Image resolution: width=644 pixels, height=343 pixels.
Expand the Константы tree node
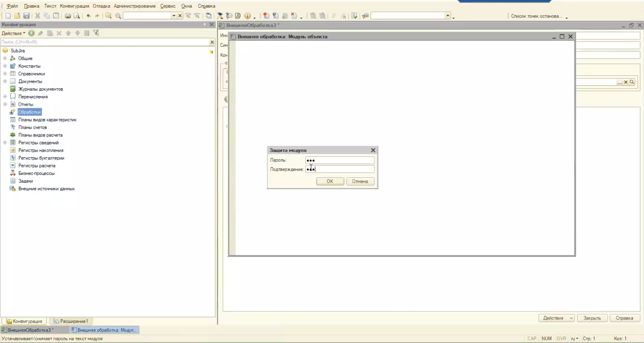coord(5,66)
